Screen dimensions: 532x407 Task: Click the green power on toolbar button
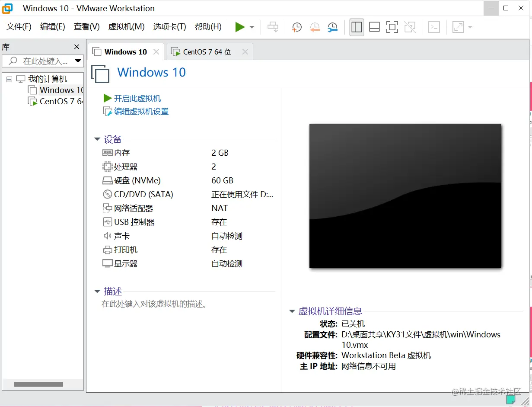[x=240, y=27]
